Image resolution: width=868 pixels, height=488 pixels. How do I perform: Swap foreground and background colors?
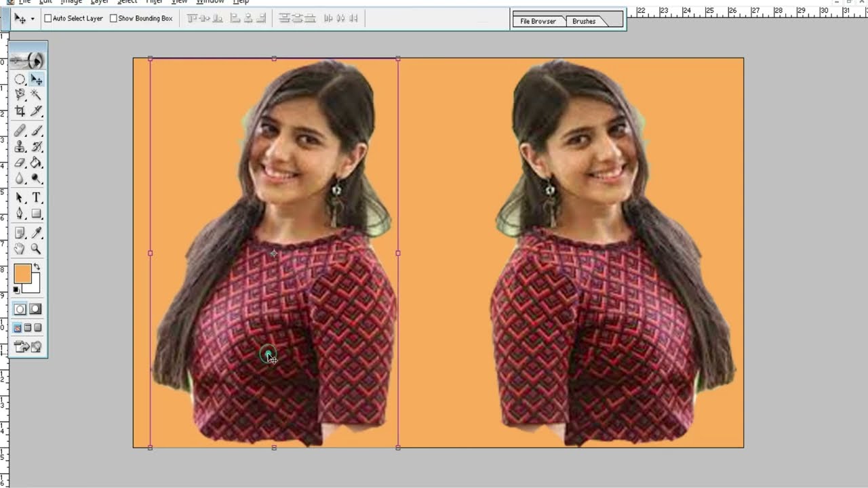click(37, 268)
